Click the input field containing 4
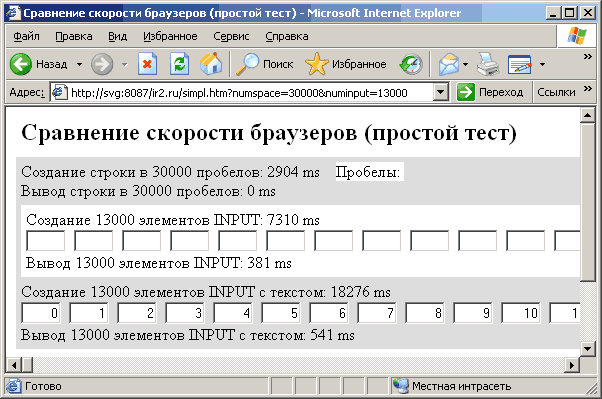This screenshot has width=602, height=399. 233,313
